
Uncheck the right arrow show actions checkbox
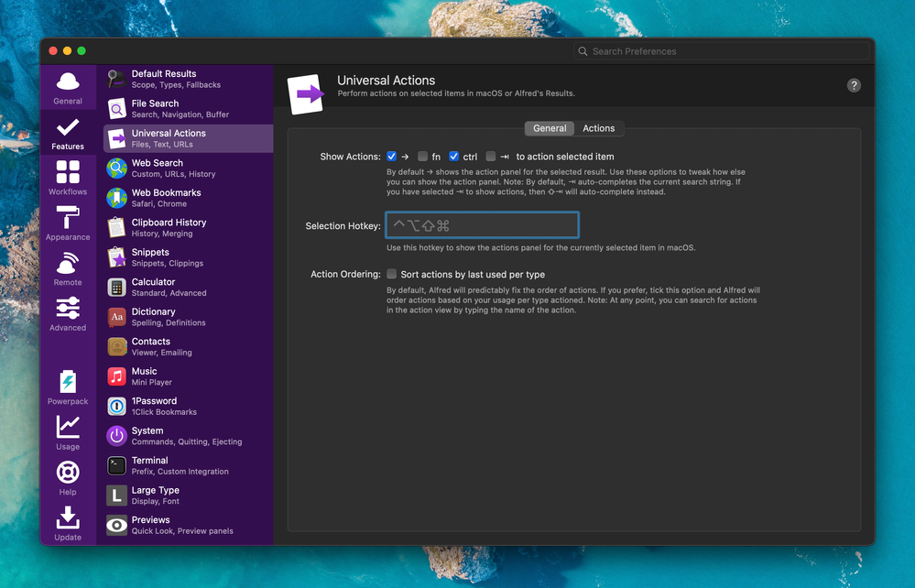point(392,157)
